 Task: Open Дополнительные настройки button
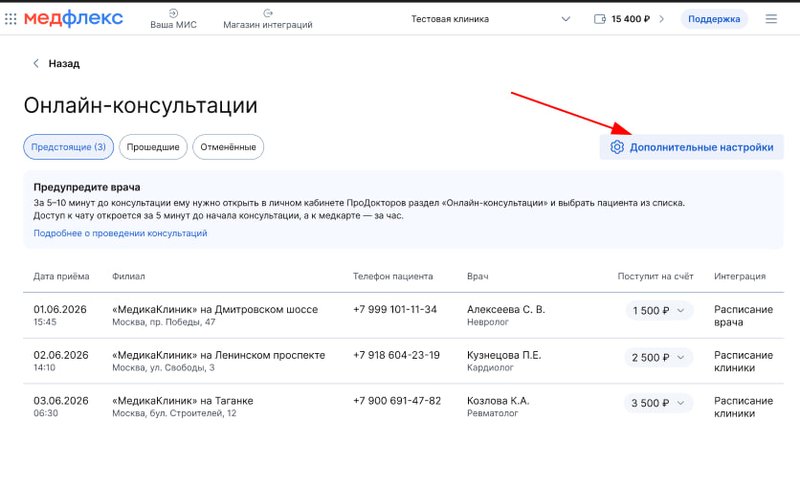691,147
